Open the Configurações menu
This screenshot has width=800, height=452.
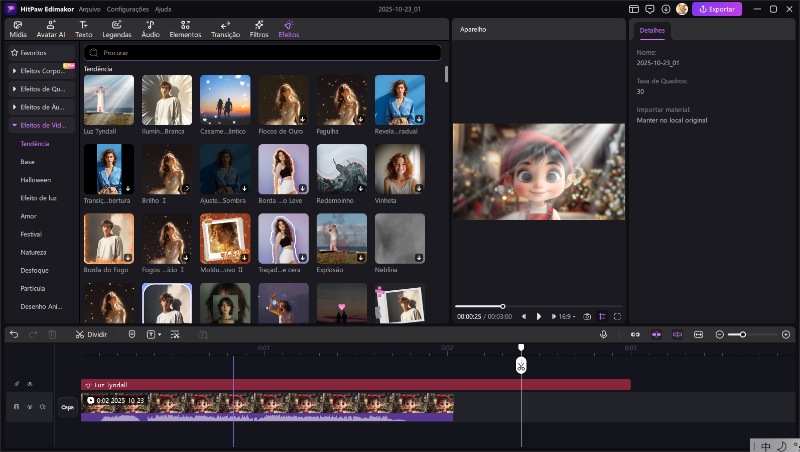[127, 8]
